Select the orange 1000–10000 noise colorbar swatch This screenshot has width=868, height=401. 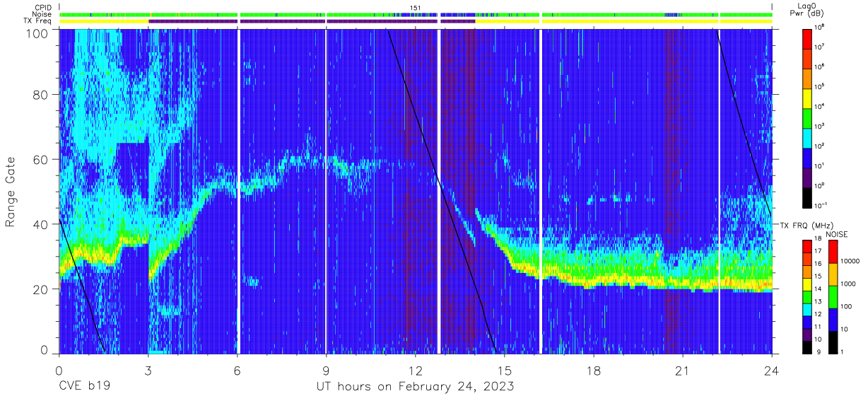833,273
